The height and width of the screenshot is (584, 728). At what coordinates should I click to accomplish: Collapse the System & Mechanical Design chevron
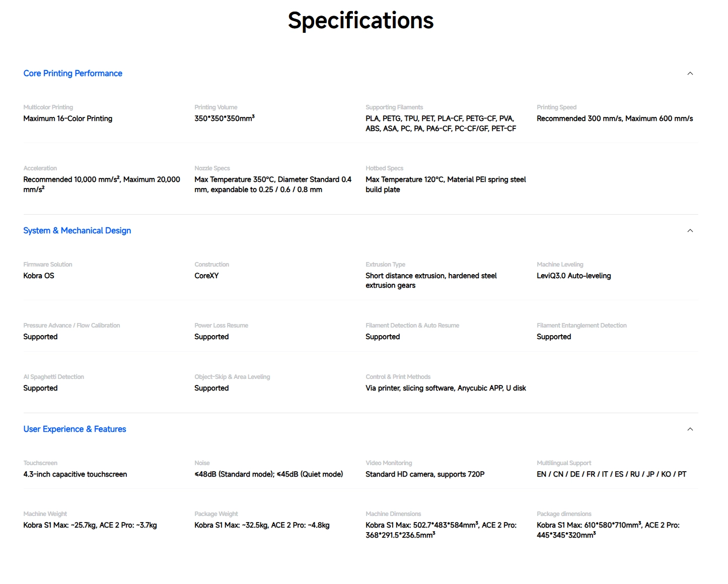pos(690,231)
